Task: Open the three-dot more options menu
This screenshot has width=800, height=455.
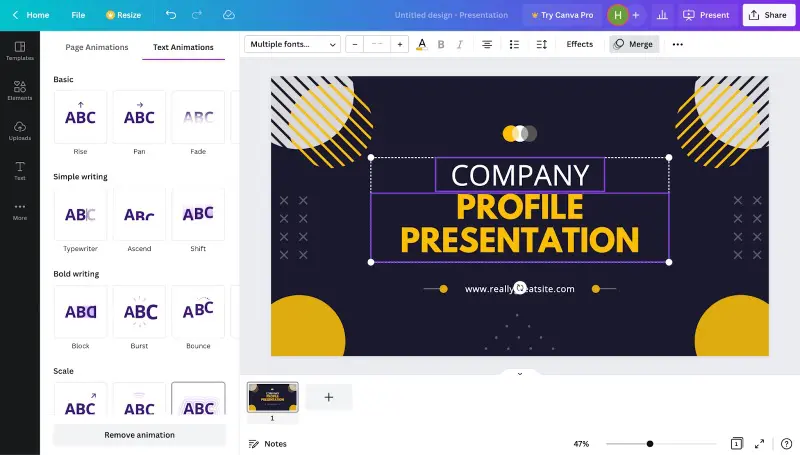Action: click(678, 44)
